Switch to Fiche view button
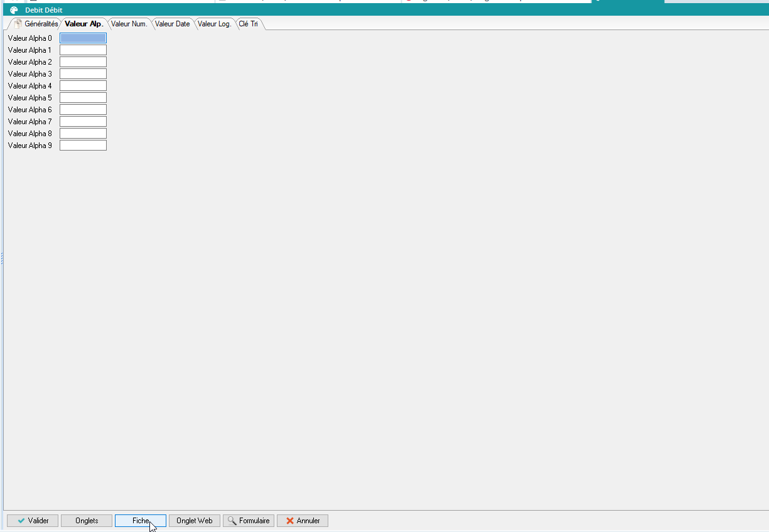The height and width of the screenshot is (532, 769). coord(141,521)
